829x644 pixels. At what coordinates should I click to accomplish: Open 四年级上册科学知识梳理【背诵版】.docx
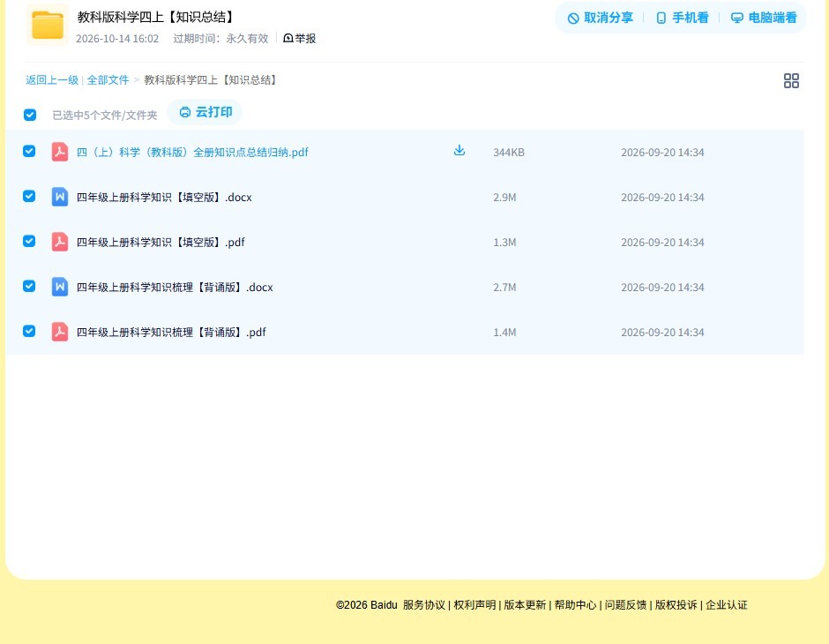point(175,287)
